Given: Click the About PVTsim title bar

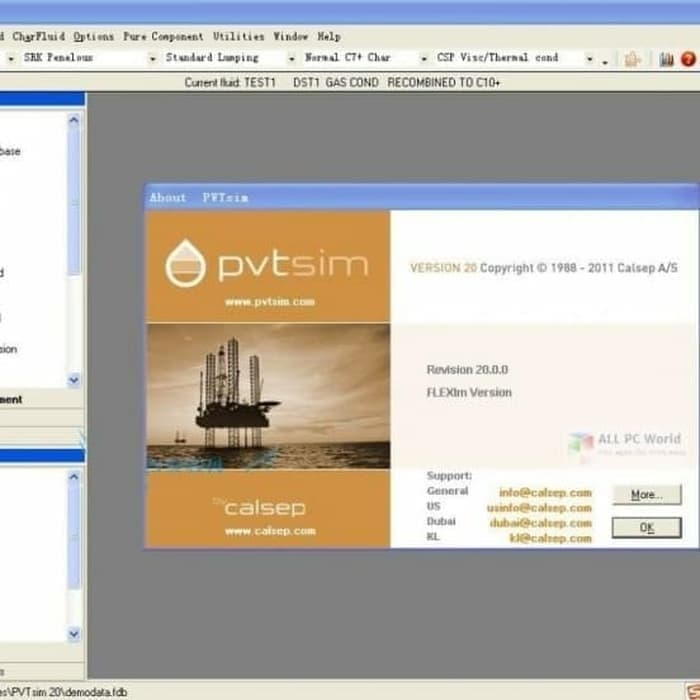Looking at the screenshot, I should tap(421, 197).
